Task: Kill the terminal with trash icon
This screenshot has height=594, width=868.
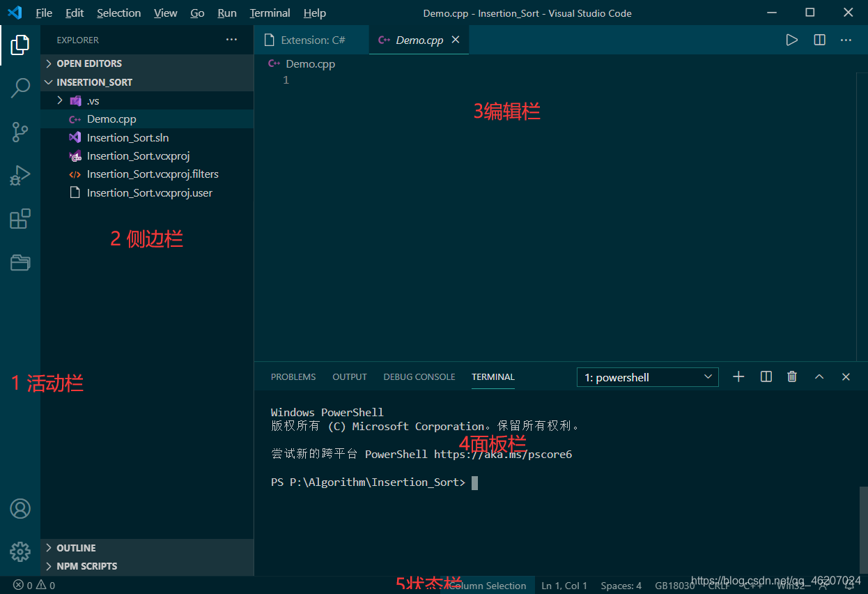Action: point(792,376)
